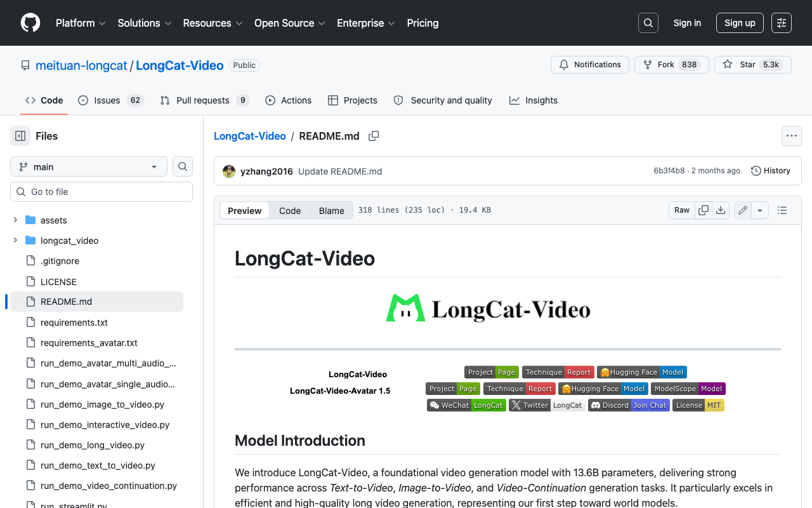Open the License MIT badge
The height and width of the screenshot is (508, 812).
click(x=698, y=405)
